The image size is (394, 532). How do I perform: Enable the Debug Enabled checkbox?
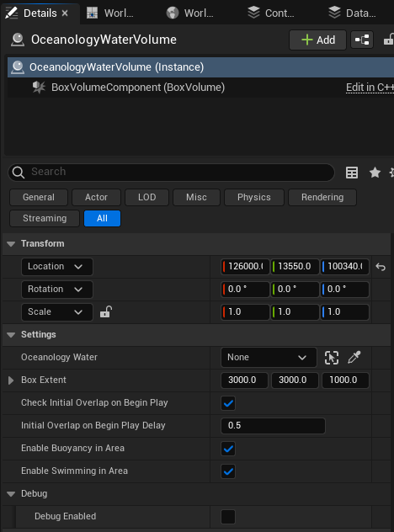(228, 517)
